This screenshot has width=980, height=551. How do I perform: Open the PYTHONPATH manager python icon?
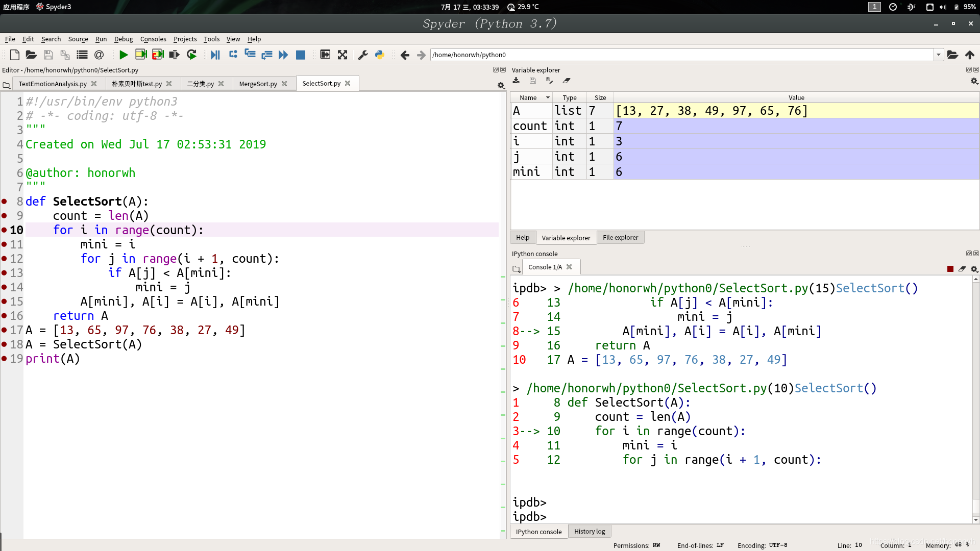pyautogui.click(x=380, y=55)
